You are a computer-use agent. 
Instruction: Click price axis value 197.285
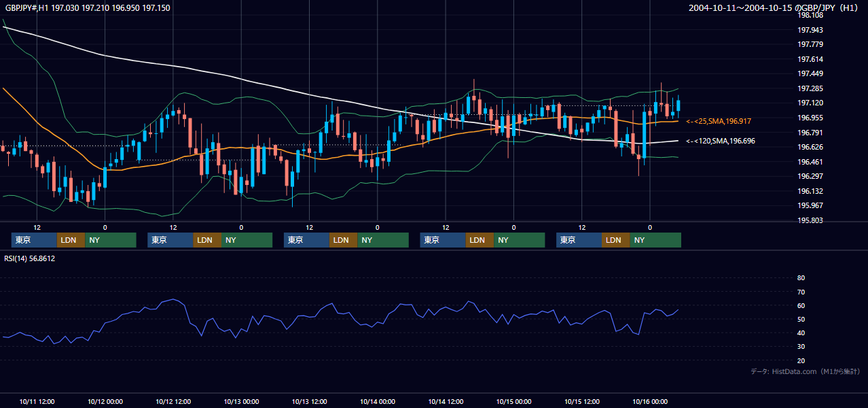click(810, 88)
